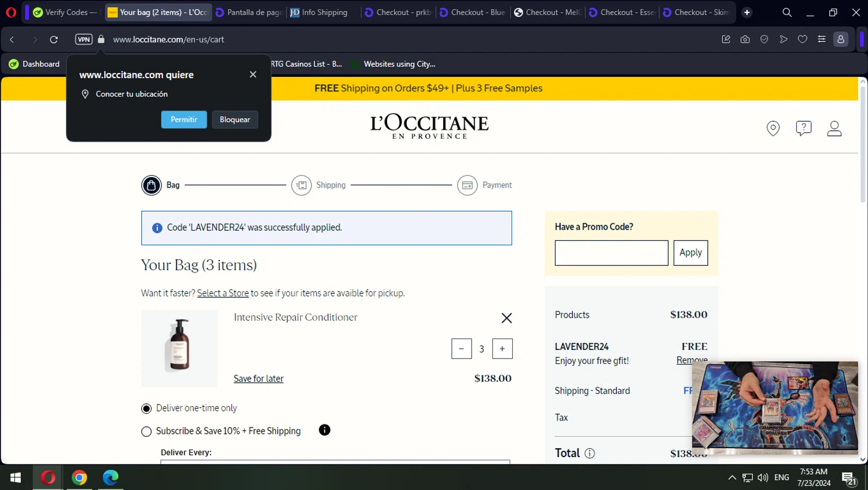Open the user account icon

point(834,128)
